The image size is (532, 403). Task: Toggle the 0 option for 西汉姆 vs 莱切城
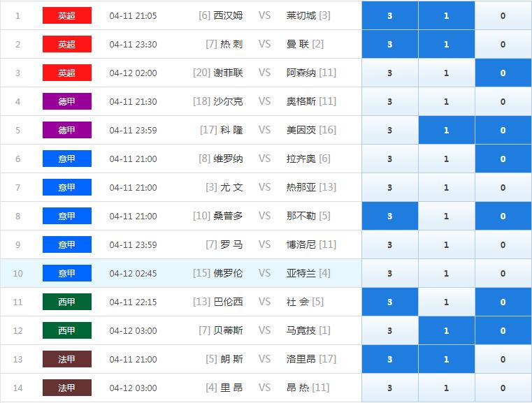point(503,15)
